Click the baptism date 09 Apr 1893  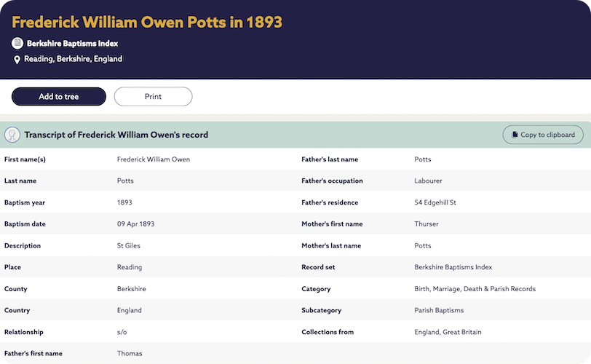[136, 224]
